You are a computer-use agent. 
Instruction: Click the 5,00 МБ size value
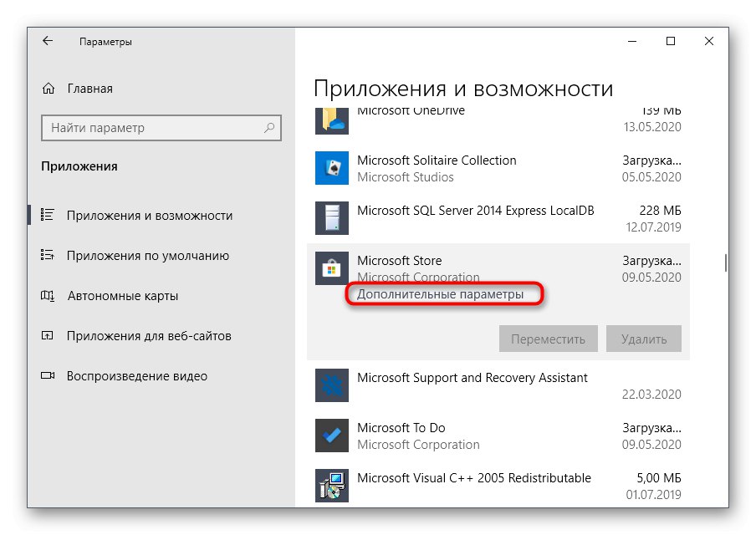(659, 478)
